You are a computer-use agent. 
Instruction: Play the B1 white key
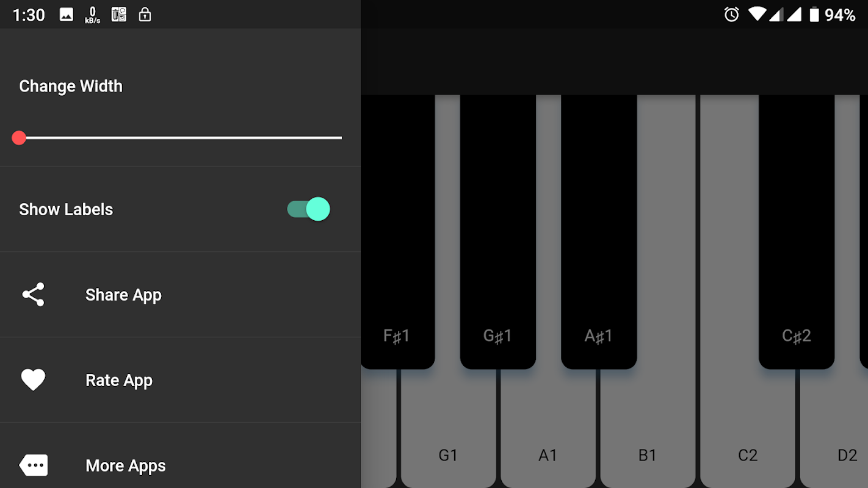pyautogui.click(x=648, y=427)
